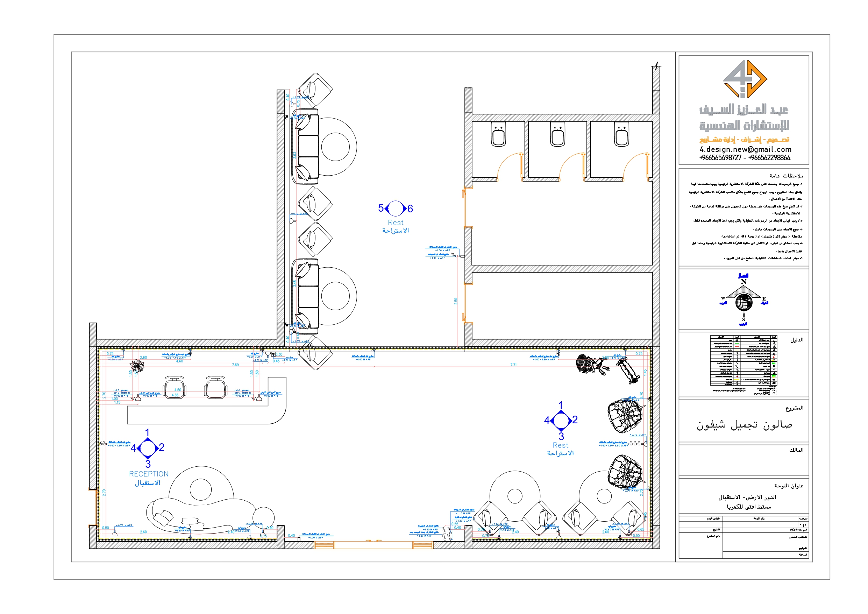Screen dimensions: 868x614
Task: Click the RECEPTION room label
Action: point(149,474)
